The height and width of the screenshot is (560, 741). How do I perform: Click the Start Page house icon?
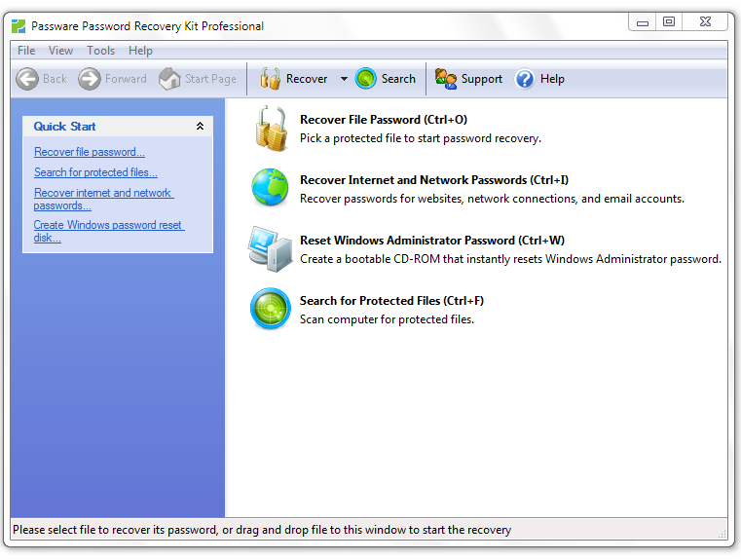[169, 79]
